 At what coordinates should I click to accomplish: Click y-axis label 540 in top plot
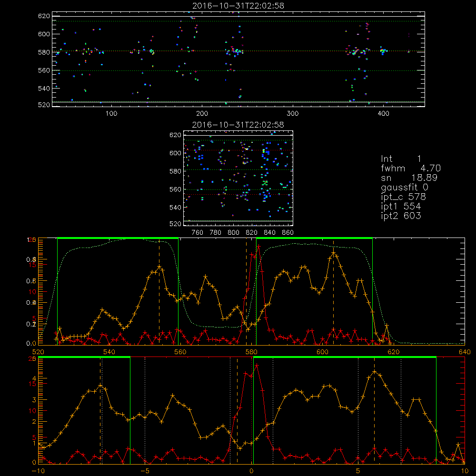pyautogui.click(x=44, y=89)
